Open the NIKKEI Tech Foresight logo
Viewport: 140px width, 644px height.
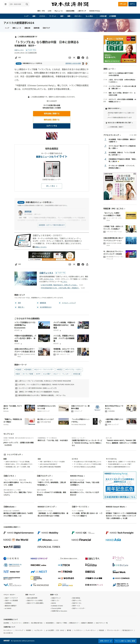120,533
